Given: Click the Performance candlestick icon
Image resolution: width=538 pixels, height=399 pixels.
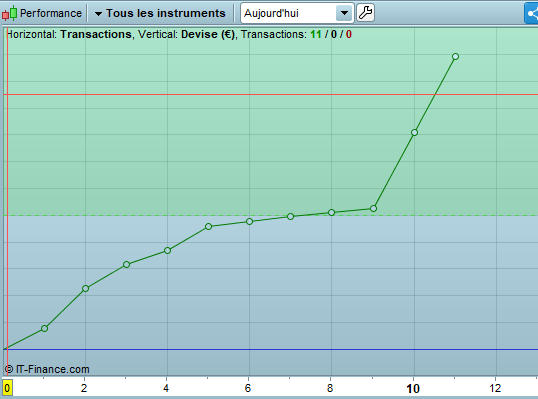Looking at the screenshot, I should pos(9,13).
